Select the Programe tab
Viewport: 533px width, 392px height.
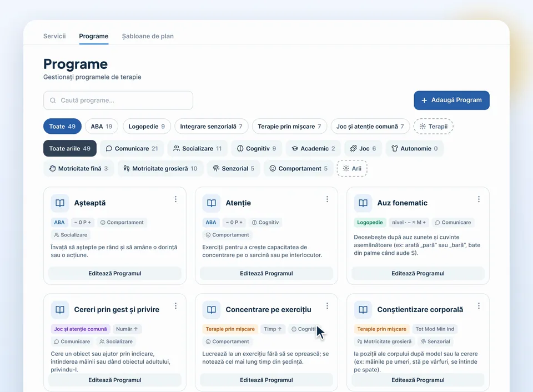pyautogui.click(x=94, y=36)
